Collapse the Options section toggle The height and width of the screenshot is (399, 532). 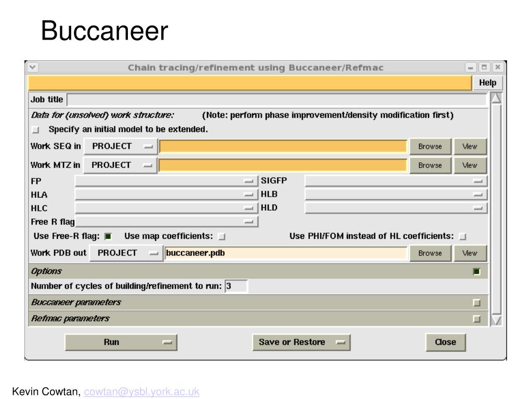point(477,272)
